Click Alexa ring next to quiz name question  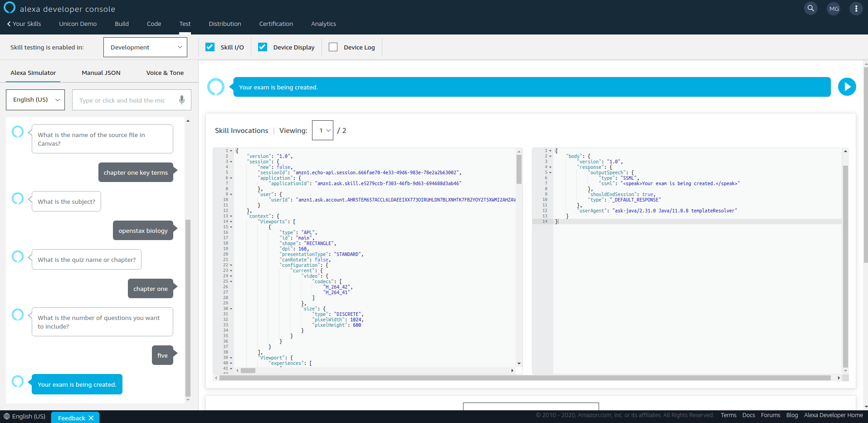point(18,256)
